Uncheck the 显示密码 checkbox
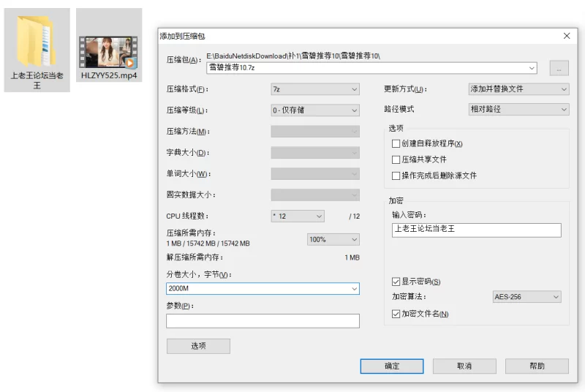This screenshot has width=585, height=392. [x=396, y=282]
